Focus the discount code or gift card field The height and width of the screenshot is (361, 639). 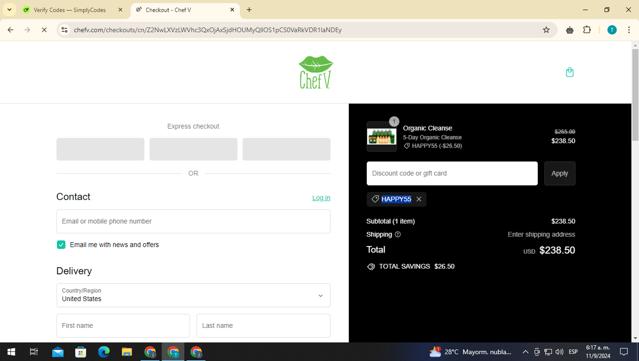(x=452, y=173)
